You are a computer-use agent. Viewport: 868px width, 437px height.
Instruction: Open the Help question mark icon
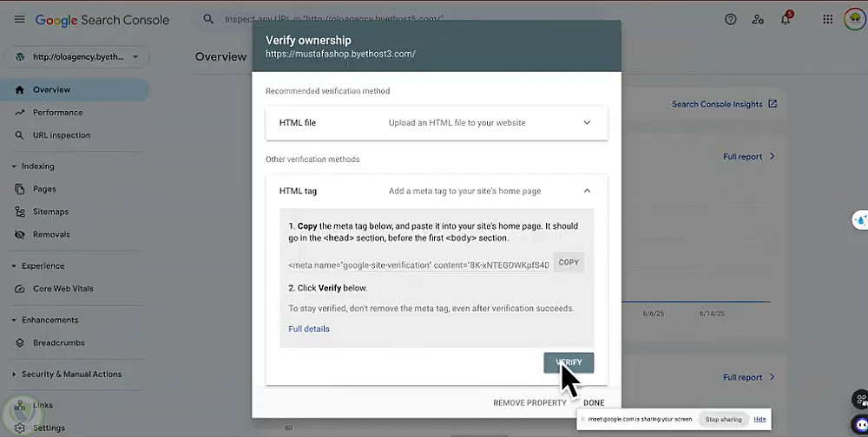pyautogui.click(x=731, y=19)
